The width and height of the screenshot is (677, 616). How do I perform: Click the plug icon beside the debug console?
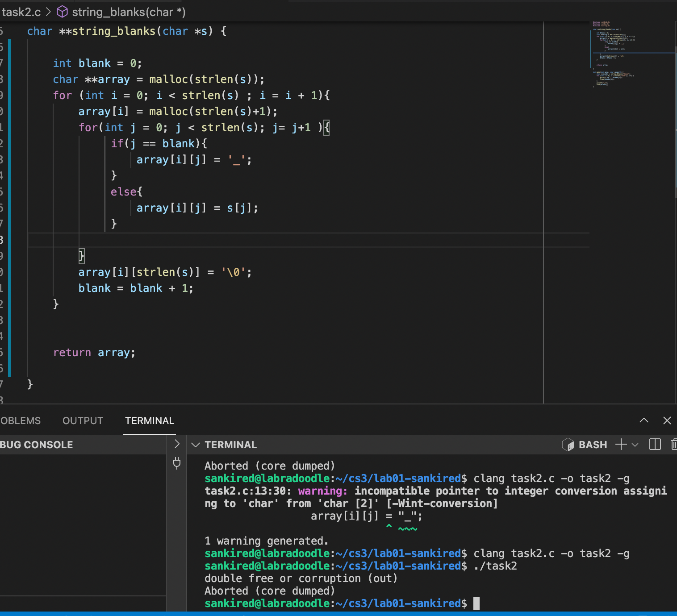click(177, 463)
